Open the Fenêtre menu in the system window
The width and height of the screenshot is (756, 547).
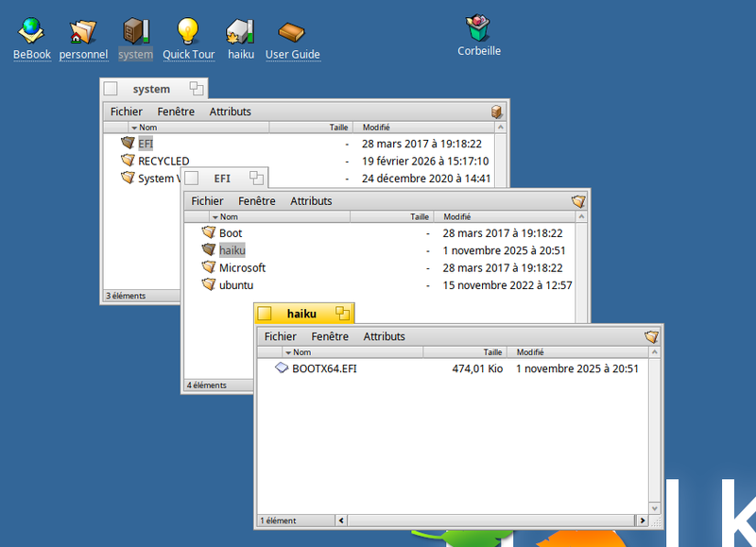176,111
